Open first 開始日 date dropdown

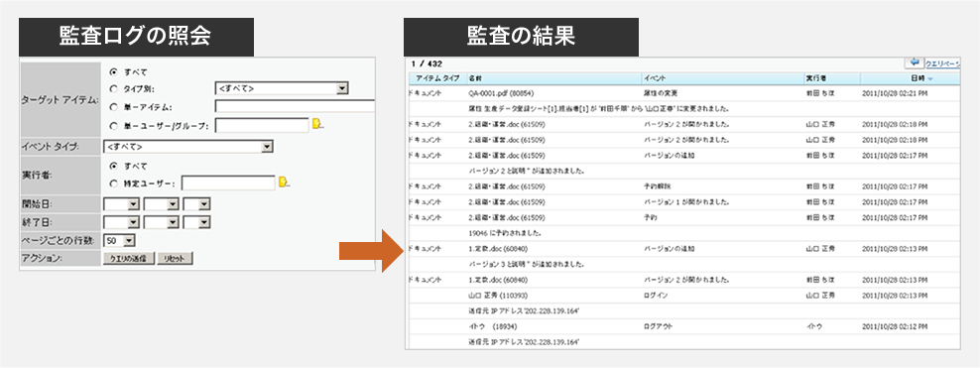point(122,203)
